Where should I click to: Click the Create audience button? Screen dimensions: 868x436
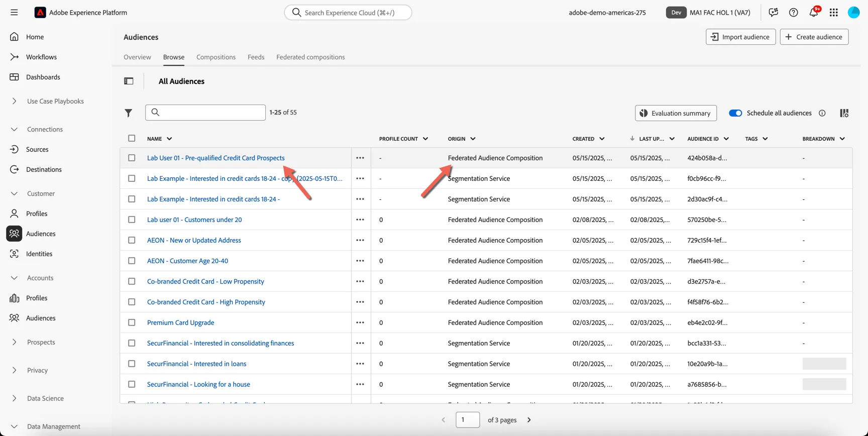[x=814, y=37]
